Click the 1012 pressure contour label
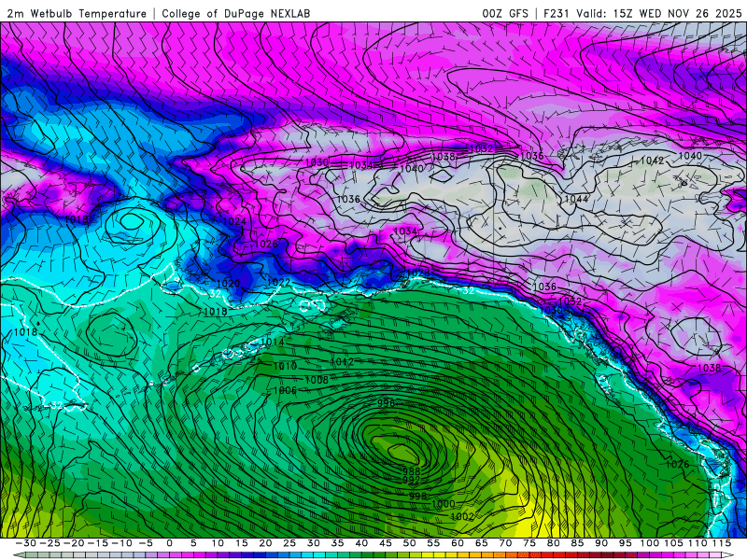Screen dimensions: 747x560 342,362
